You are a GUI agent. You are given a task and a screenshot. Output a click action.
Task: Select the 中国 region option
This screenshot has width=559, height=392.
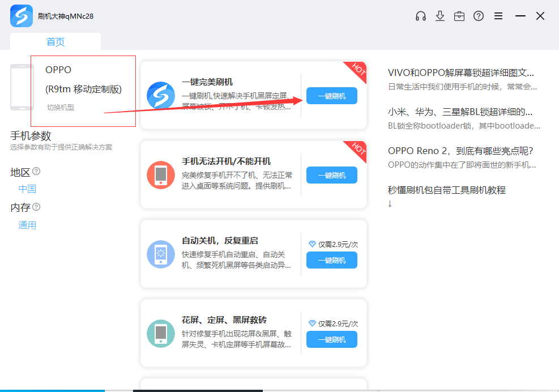(27, 189)
